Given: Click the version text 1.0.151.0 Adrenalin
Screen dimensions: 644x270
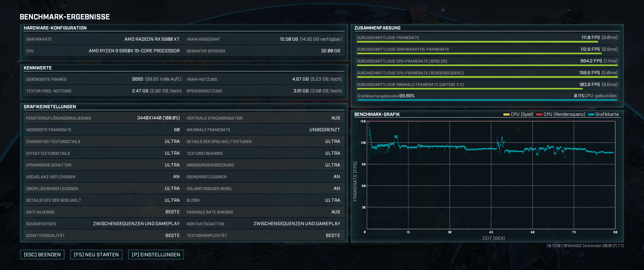Looking at the screenshot, I should [585, 246].
